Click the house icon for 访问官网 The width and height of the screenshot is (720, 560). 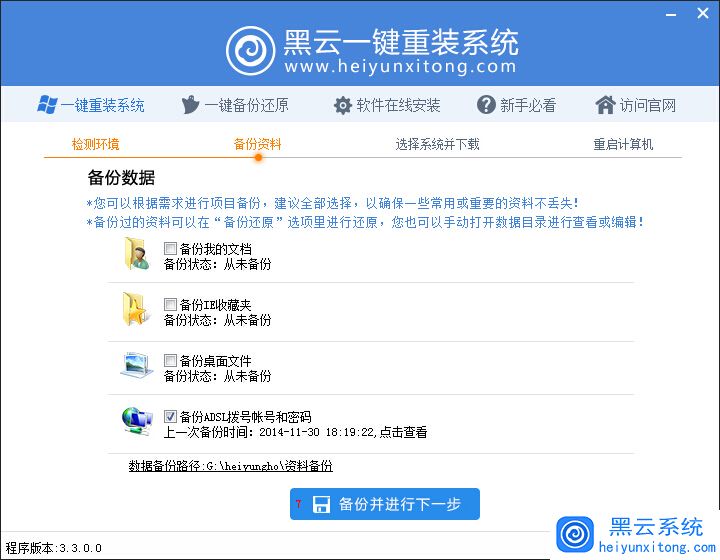coord(605,105)
